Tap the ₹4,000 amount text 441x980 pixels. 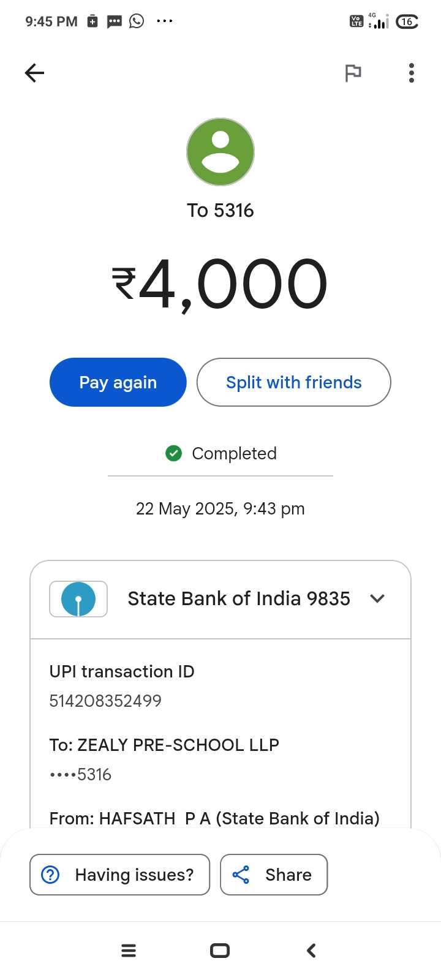219,284
